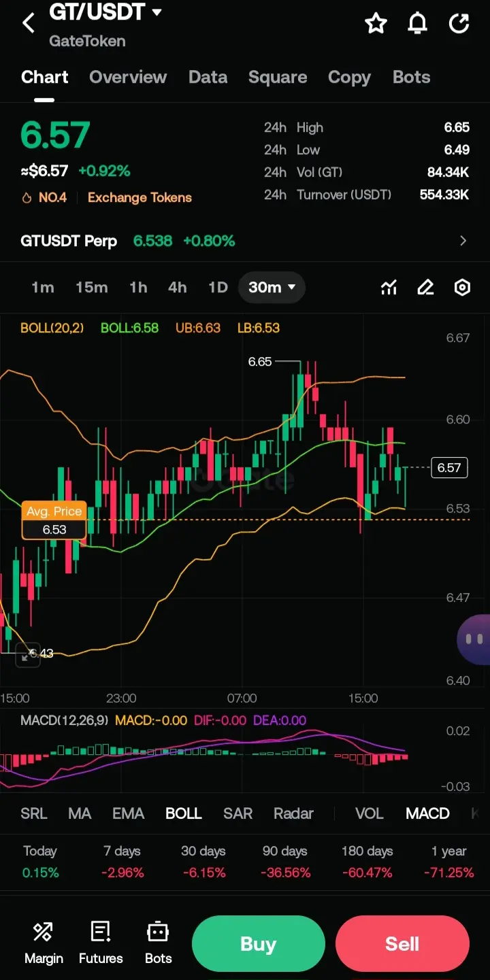Tap the MACD(12,26,9) indicator legend

pyautogui.click(x=64, y=720)
